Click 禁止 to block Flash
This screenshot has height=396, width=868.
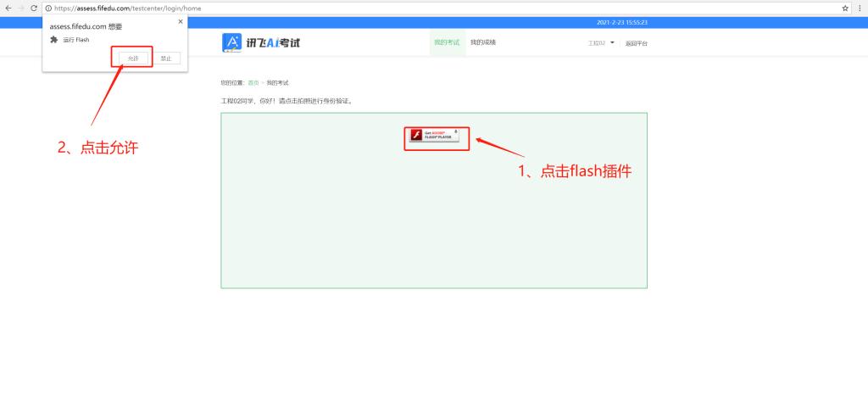pos(166,59)
